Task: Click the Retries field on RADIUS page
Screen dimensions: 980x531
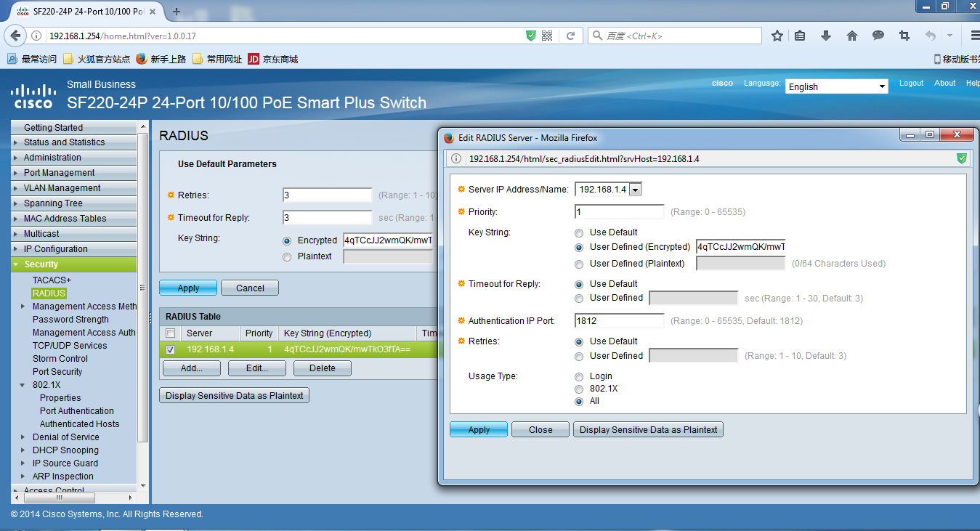Action: (x=328, y=195)
